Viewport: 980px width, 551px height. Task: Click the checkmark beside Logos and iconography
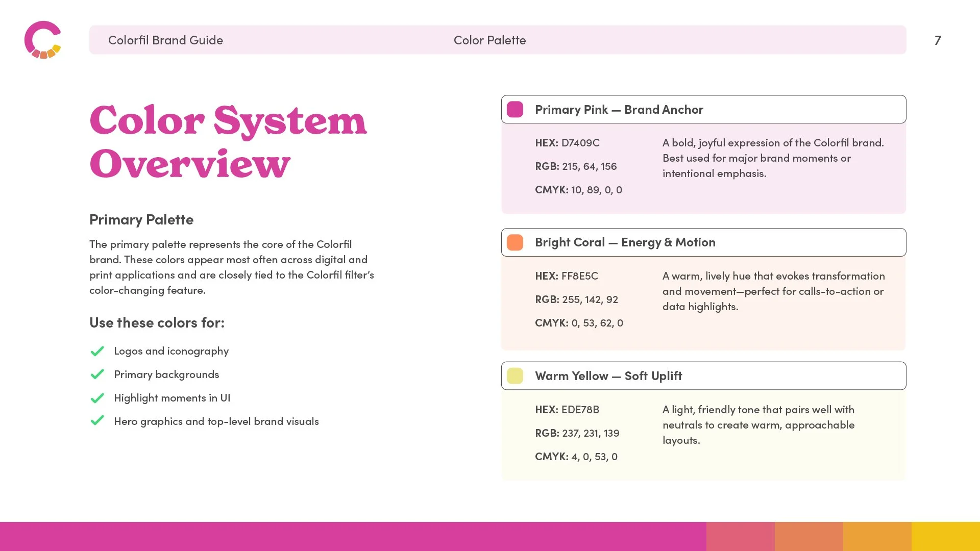pos(97,351)
